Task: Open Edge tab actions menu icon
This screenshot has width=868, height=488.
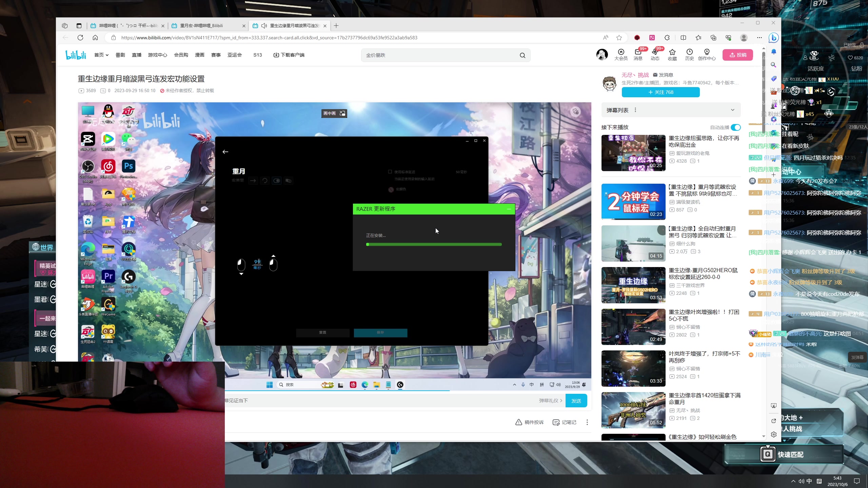Action: [x=79, y=26]
